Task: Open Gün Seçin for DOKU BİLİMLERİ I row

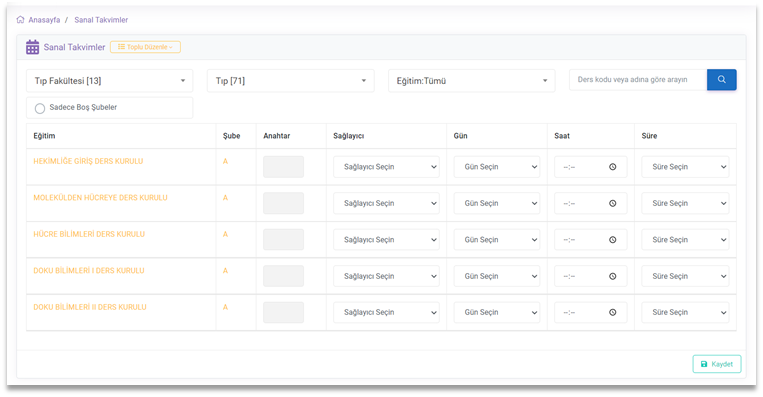Action: (497, 276)
